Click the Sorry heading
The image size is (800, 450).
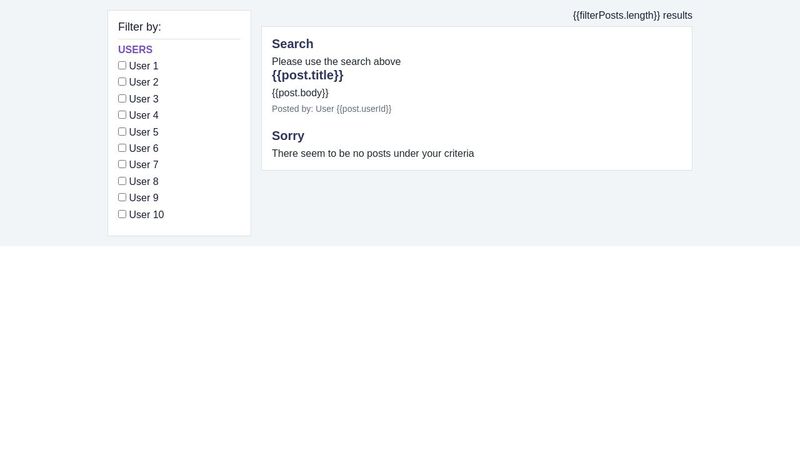coord(288,136)
